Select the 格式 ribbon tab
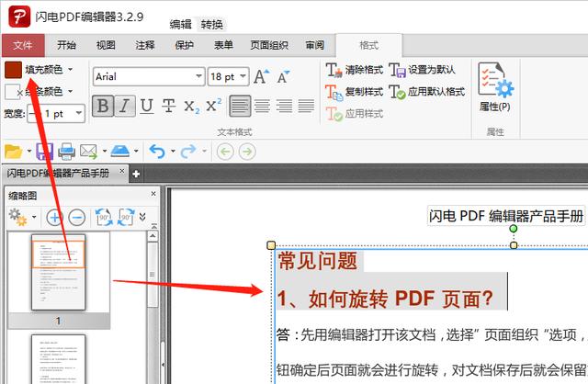 point(369,45)
